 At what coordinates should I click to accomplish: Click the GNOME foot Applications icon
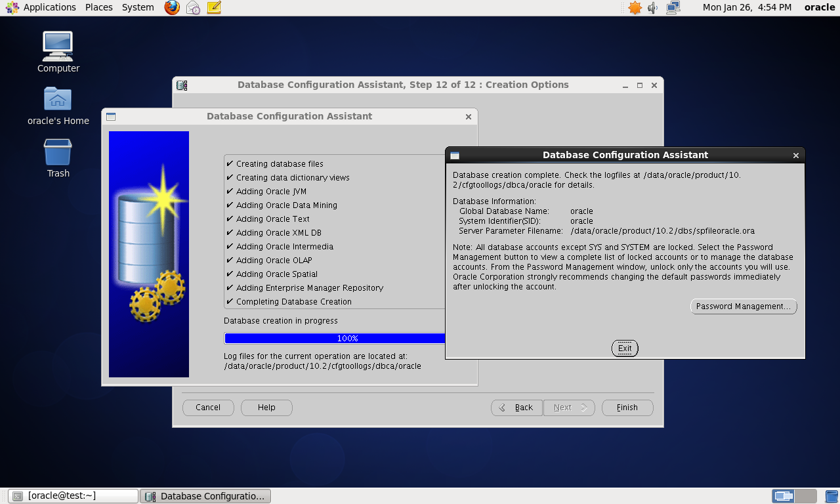(12, 8)
